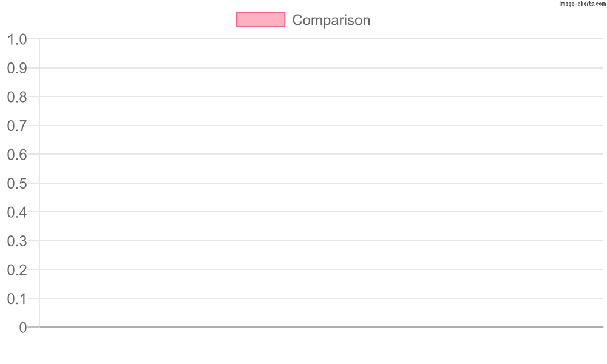Select the 0.4 y-axis tick label
Screen dimensions: 607x364
17,212
